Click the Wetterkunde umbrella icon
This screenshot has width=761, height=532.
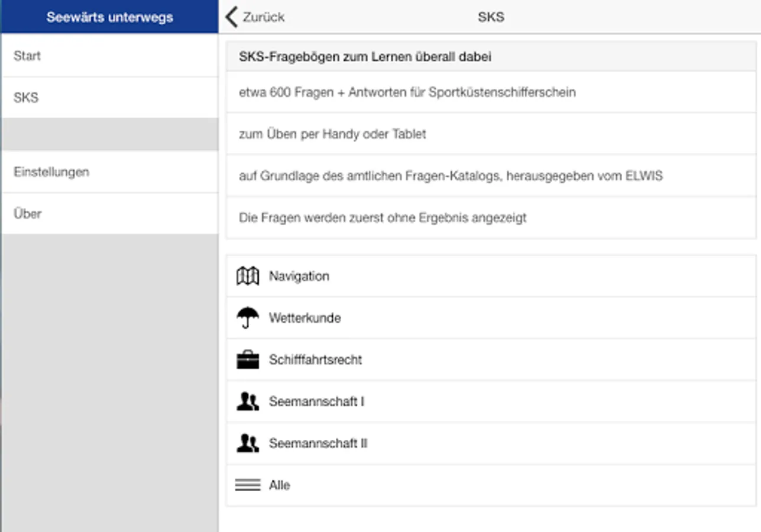point(248,318)
